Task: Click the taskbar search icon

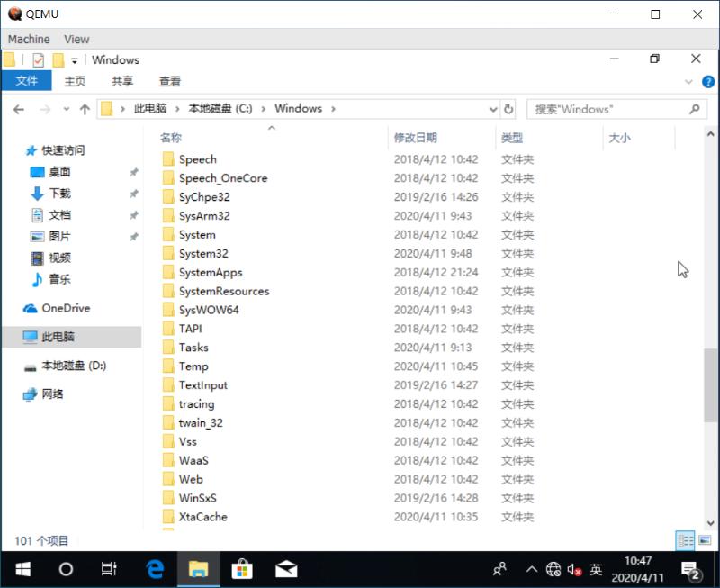Action: pos(64,568)
